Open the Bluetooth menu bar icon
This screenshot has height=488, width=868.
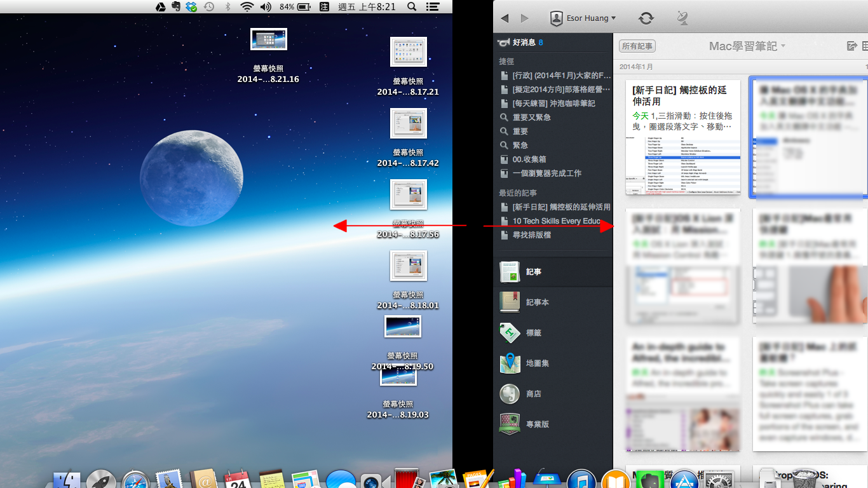pyautogui.click(x=228, y=7)
